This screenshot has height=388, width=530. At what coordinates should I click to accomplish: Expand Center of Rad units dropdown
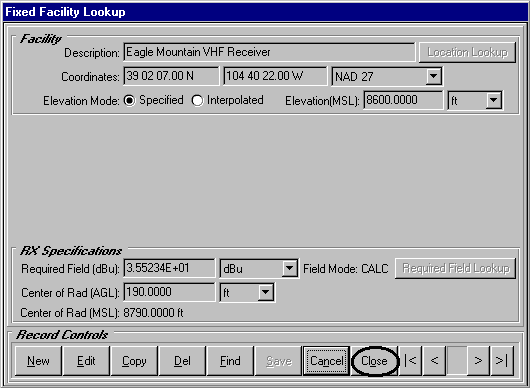pos(266,292)
